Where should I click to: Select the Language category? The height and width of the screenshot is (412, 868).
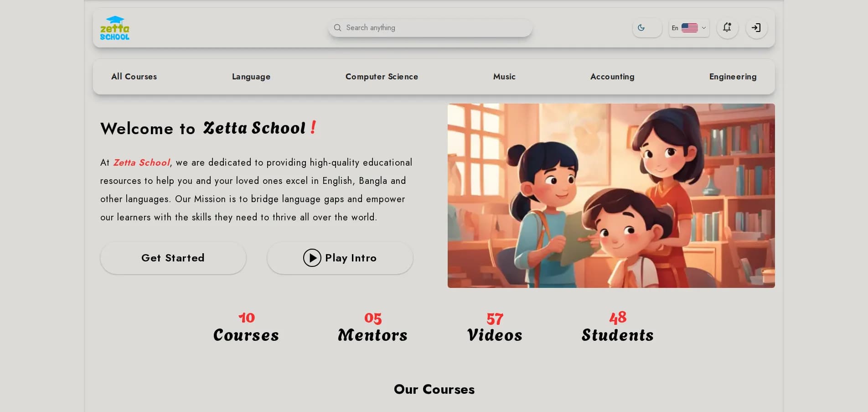pyautogui.click(x=251, y=77)
